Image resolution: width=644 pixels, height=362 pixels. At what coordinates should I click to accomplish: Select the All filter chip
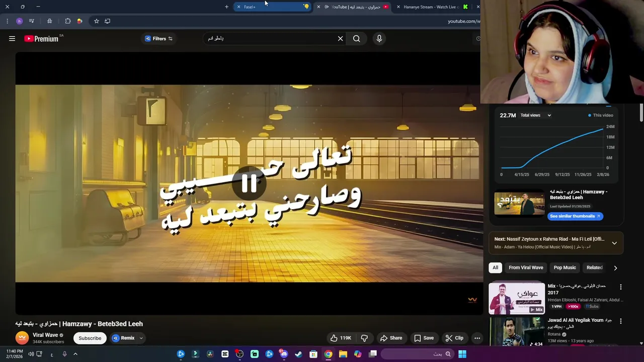pyautogui.click(x=495, y=268)
